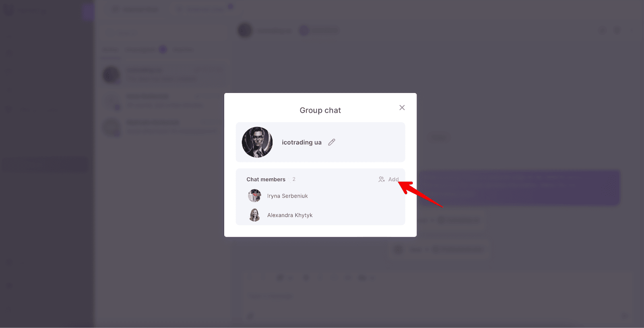Click the person-plus icon beside Add
Viewport: 644px width, 328px height.
click(382, 179)
